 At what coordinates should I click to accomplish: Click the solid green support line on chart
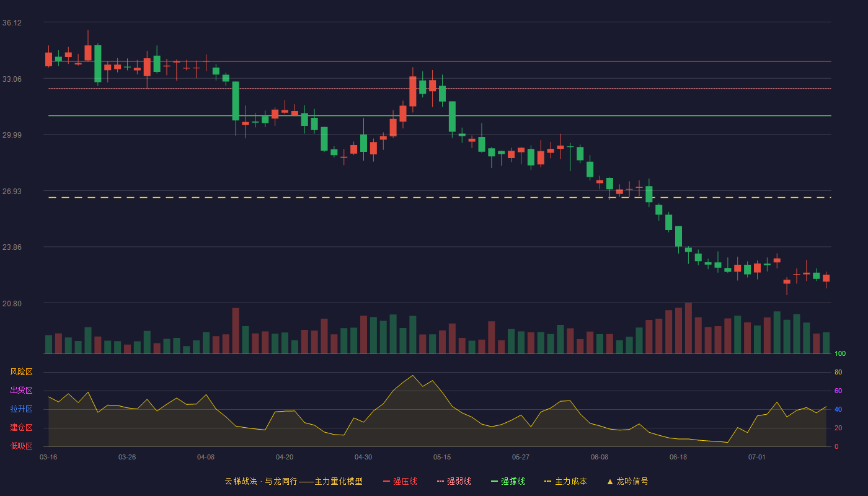(440, 115)
